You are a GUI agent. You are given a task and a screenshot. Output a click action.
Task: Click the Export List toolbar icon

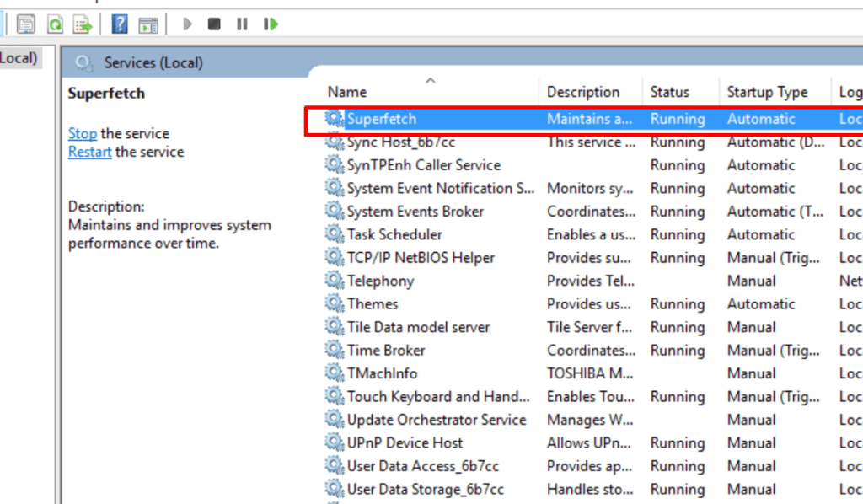[x=83, y=24]
